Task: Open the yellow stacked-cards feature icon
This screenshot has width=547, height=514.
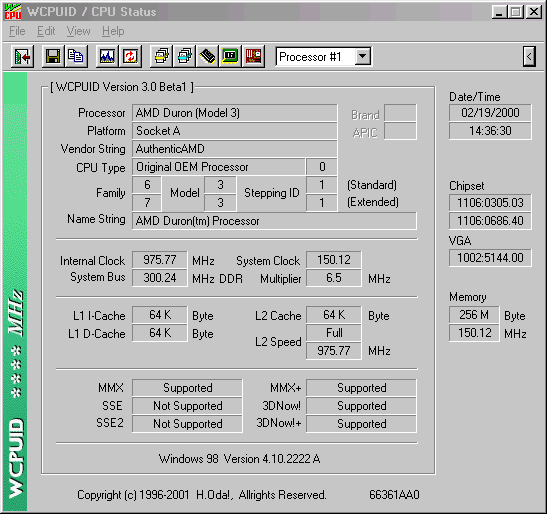Action: pyautogui.click(x=162, y=56)
